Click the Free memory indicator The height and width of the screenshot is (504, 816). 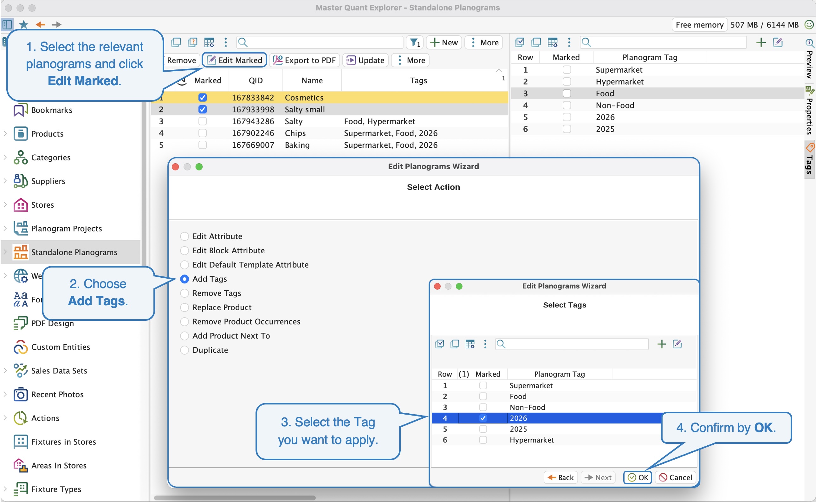pos(699,25)
